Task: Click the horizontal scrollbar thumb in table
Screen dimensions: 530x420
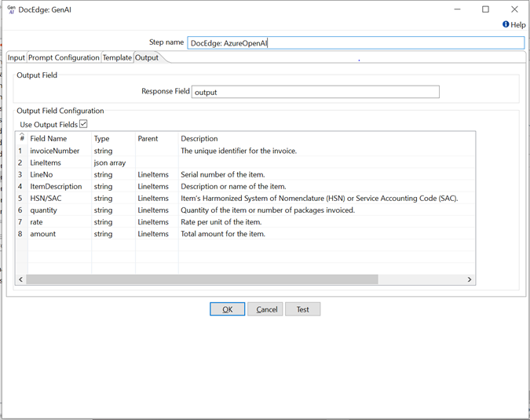Action: pos(203,279)
